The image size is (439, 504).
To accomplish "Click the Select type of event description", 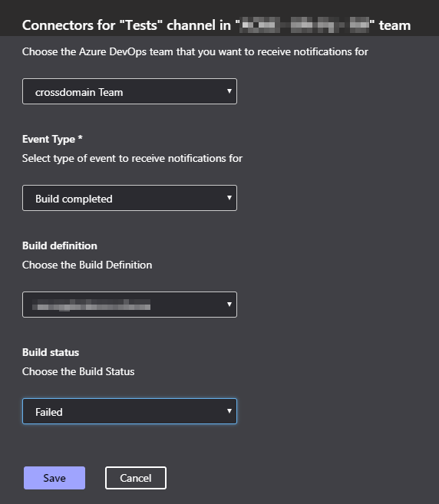I will point(132,159).
